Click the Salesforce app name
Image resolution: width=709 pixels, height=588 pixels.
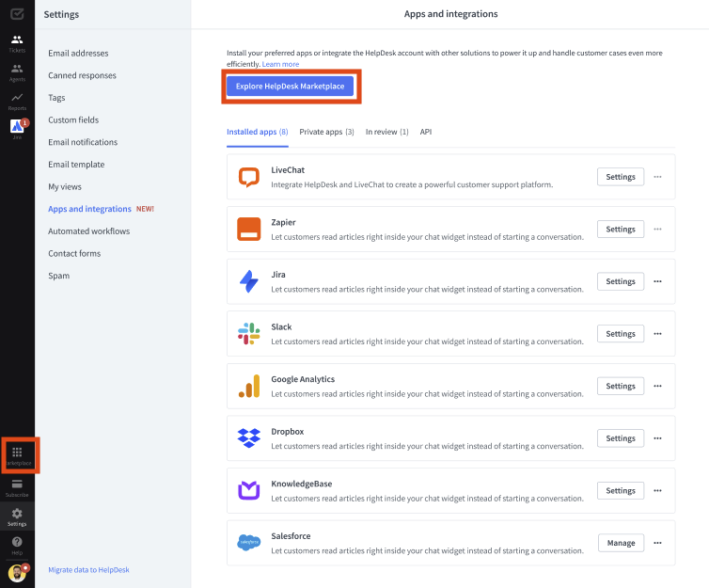click(291, 536)
